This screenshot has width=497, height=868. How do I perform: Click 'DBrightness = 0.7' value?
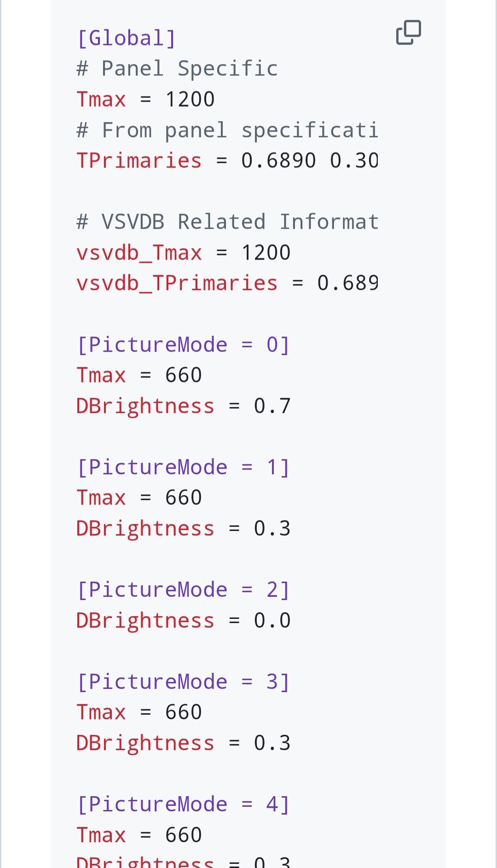183,406
